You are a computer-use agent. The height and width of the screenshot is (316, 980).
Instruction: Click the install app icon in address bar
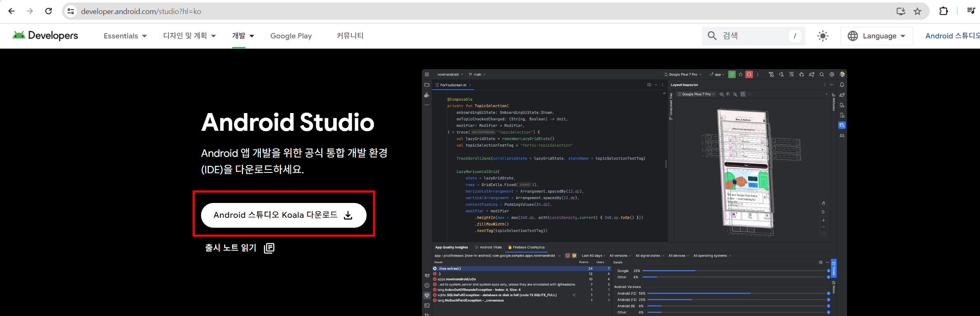901,11
